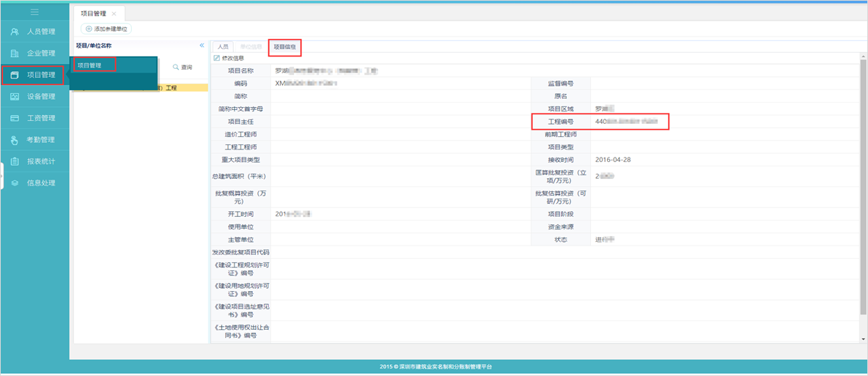Switch to the 项目信息 tab
The height and width of the screenshot is (376, 868).
(x=284, y=47)
